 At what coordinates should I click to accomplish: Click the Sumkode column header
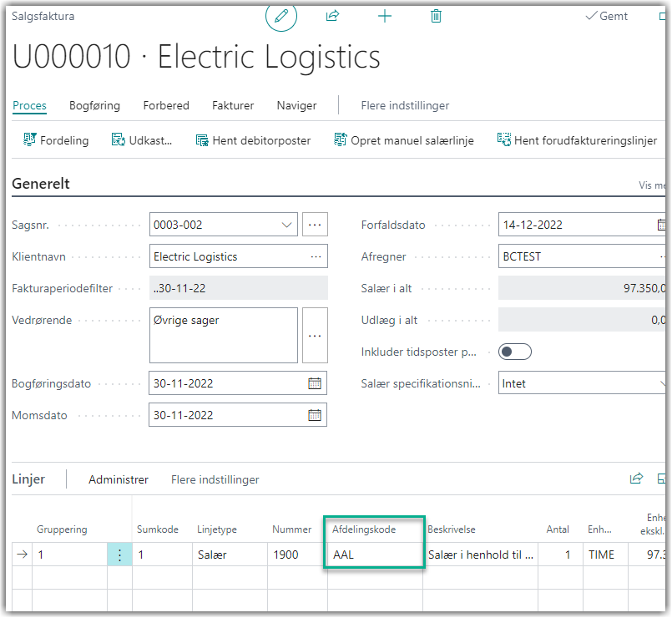[157, 529]
